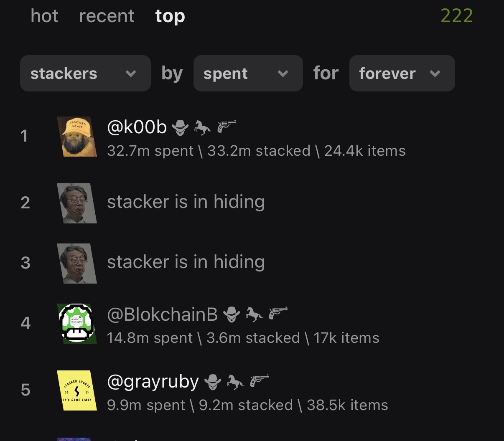Click the cowboy hat badge beside @grayruby
The height and width of the screenshot is (441, 504).
[212, 382]
